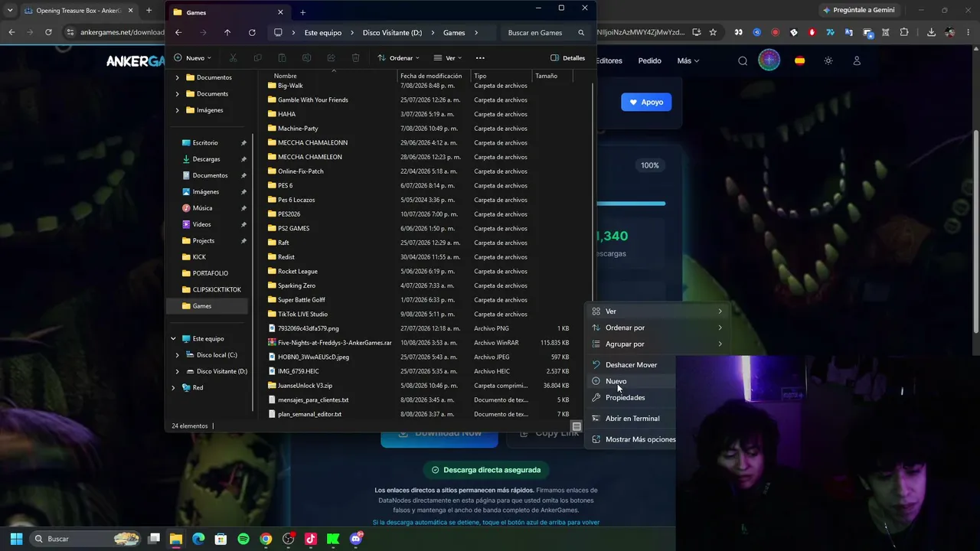Click the Pedido link in AnkerGames navbar
Image resolution: width=980 pixels, height=551 pixels.
click(x=649, y=61)
